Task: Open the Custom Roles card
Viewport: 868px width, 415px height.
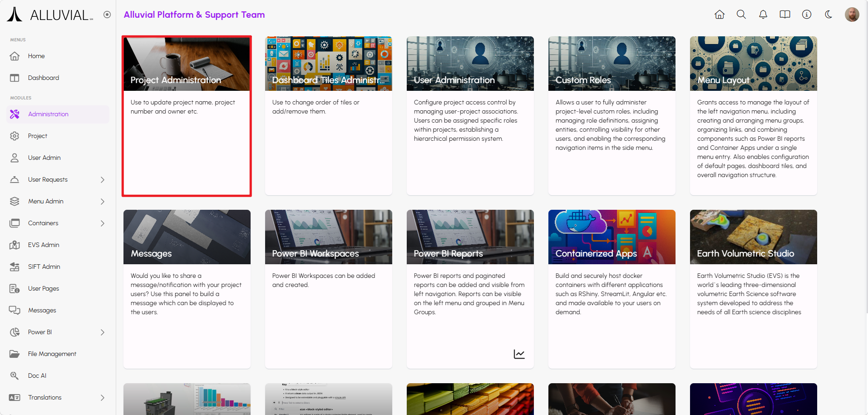Action: [612, 116]
